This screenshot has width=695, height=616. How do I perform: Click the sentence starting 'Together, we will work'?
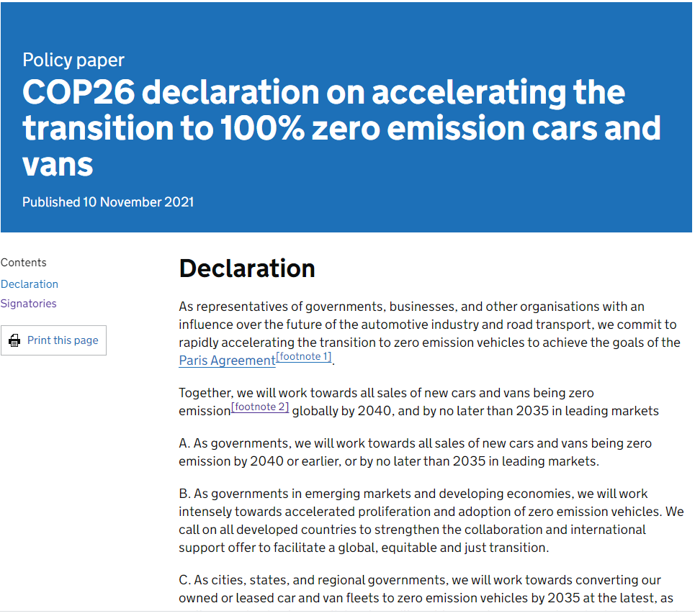(386, 393)
